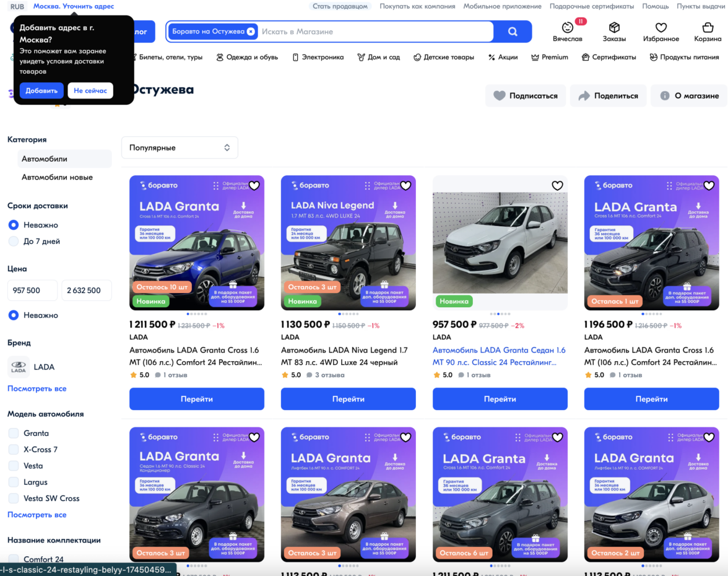This screenshot has width=728, height=576.
Task: Click the heart icon on Подписаться button
Action: pyautogui.click(x=499, y=95)
